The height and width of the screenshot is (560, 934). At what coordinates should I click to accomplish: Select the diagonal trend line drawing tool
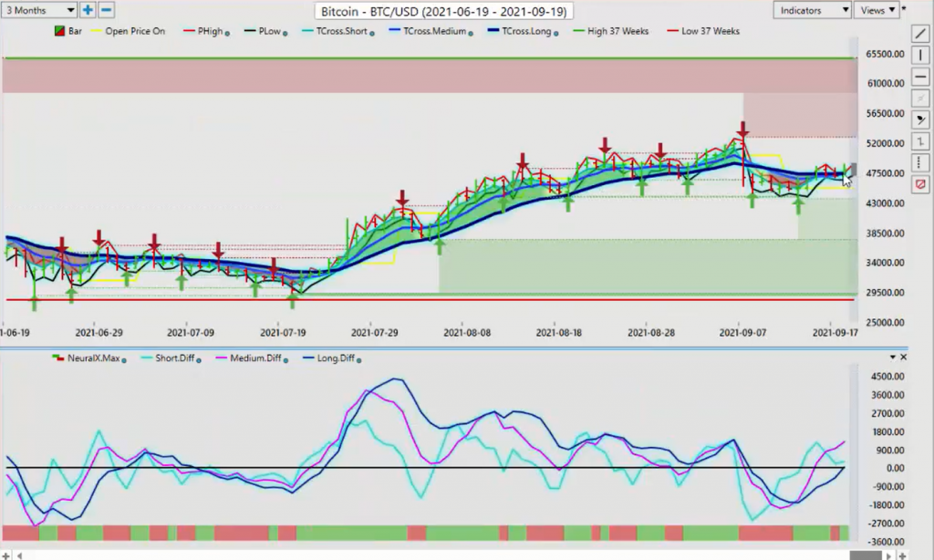[920, 34]
